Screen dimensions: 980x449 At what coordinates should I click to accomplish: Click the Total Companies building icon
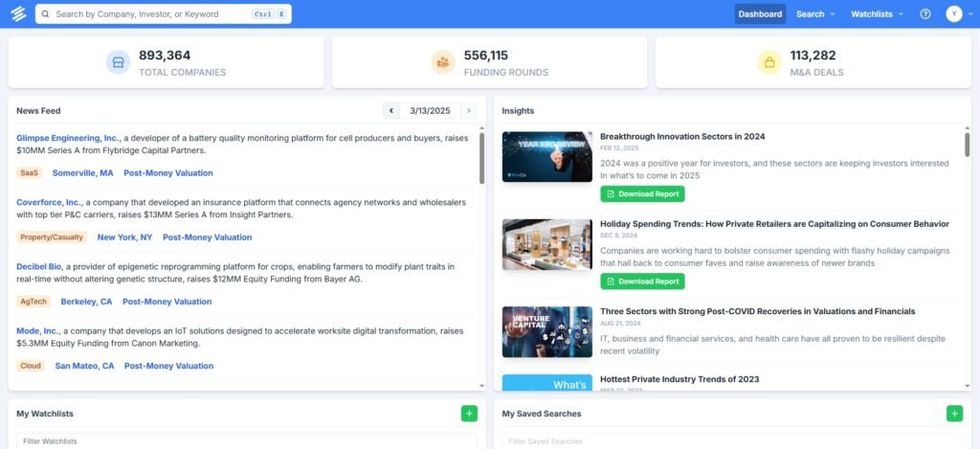[119, 62]
